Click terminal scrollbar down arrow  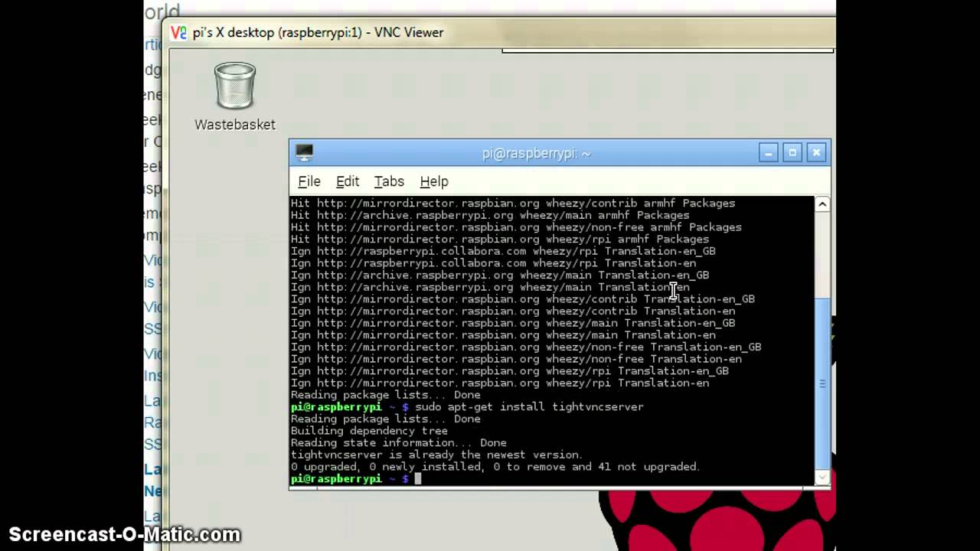coord(822,478)
